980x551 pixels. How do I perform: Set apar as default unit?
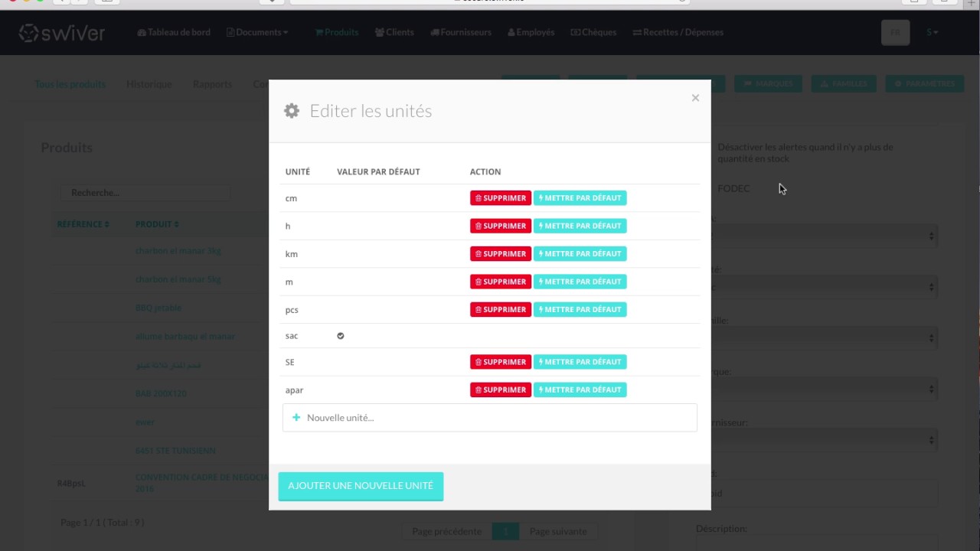580,390
